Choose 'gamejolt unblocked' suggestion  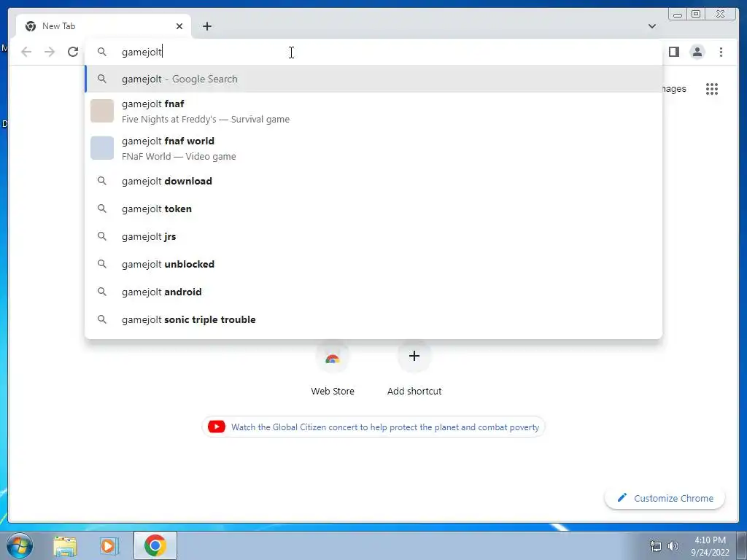373,264
